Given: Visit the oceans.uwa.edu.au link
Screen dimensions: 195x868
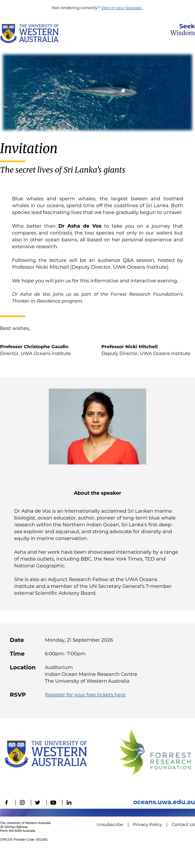Looking at the screenshot, I should pyautogui.click(x=164, y=802).
